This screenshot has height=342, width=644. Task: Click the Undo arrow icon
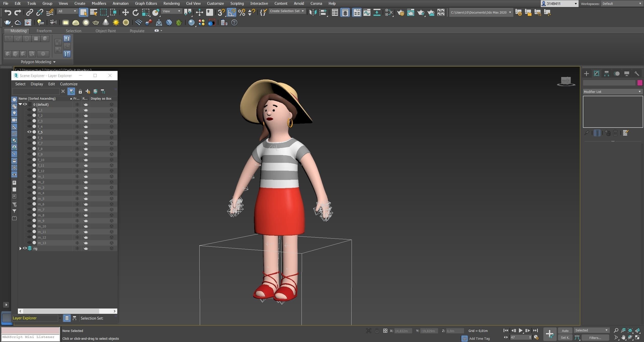point(8,12)
